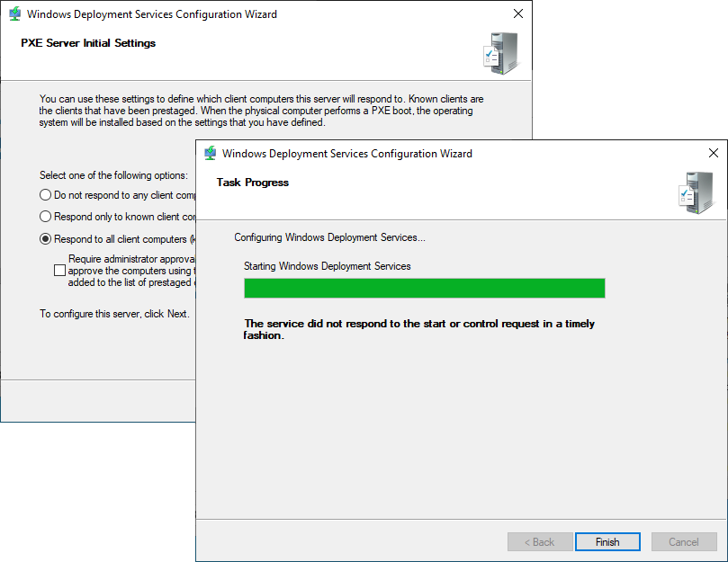The width and height of the screenshot is (728, 562).
Task: Click Finish in the Task Progress wizard
Action: (x=607, y=541)
